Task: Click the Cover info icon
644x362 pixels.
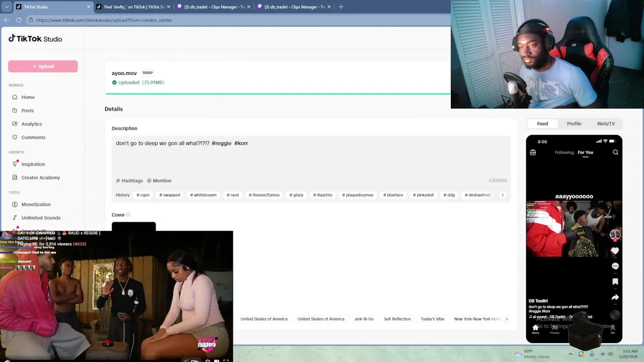Action: pos(128,215)
